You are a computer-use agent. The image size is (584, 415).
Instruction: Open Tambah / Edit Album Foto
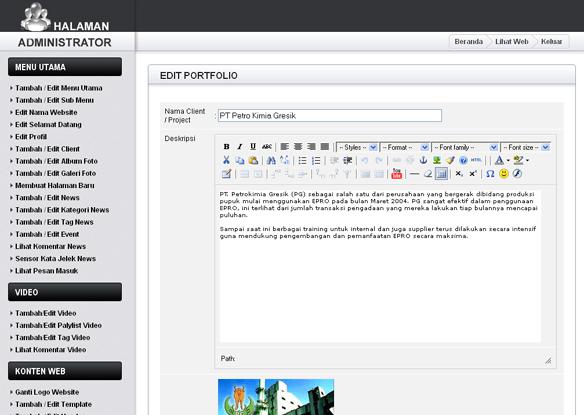(x=56, y=161)
